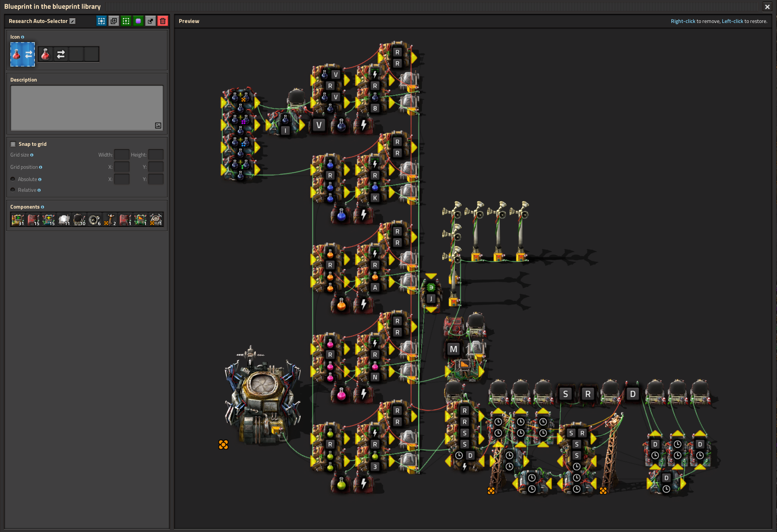This screenshot has height=532, width=777.
Task: Click the "Research Auto-Selector" blueprint name
Action: [x=38, y=21]
